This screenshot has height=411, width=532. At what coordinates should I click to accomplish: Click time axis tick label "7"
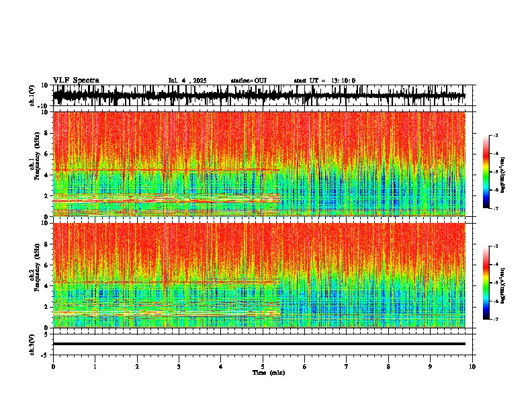(x=347, y=367)
